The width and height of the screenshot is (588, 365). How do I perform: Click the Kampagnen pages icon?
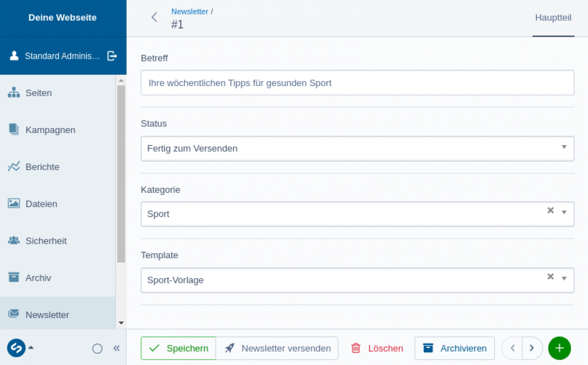[14, 129]
